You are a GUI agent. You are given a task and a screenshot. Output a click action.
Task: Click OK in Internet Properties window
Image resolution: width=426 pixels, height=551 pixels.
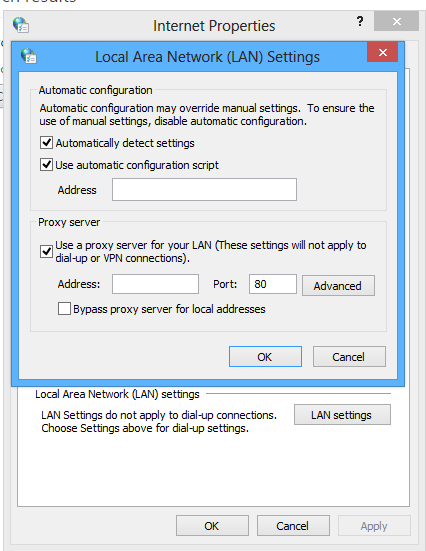click(212, 526)
